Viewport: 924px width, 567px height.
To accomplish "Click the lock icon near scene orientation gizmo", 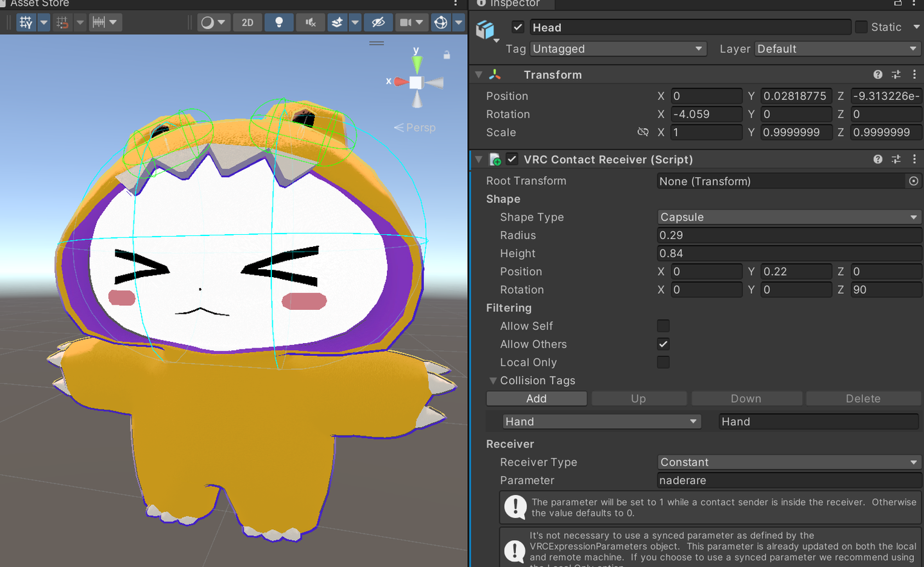I will pyautogui.click(x=447, y=55).
